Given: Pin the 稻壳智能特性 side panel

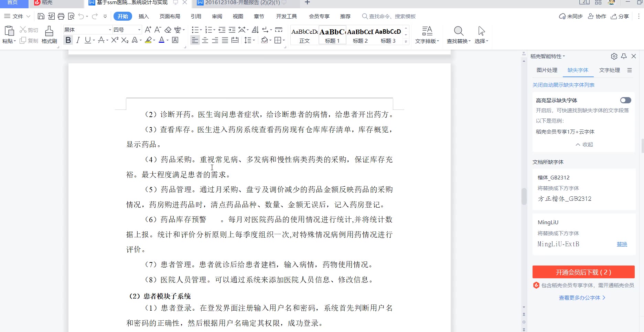Looking at the screenshot, I should [x=624, y=56].
